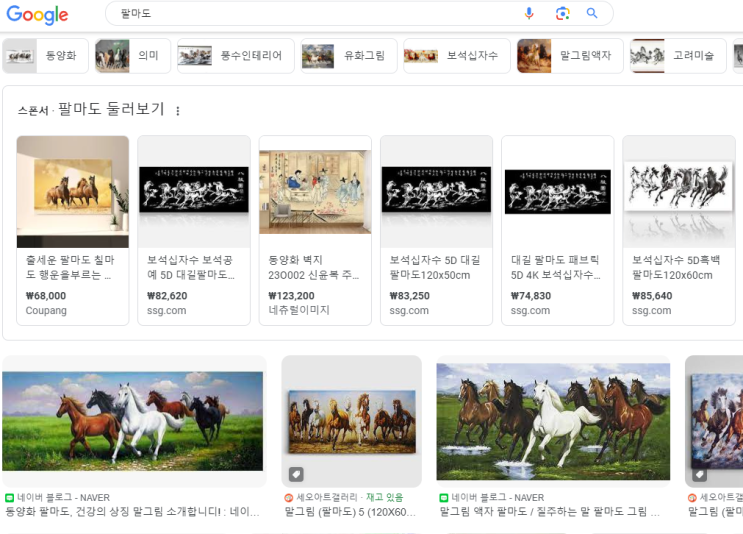Open the ₩82,620 보석십자수 product image
This screenshot has width=743, height=534.
(x=194, y=191)
